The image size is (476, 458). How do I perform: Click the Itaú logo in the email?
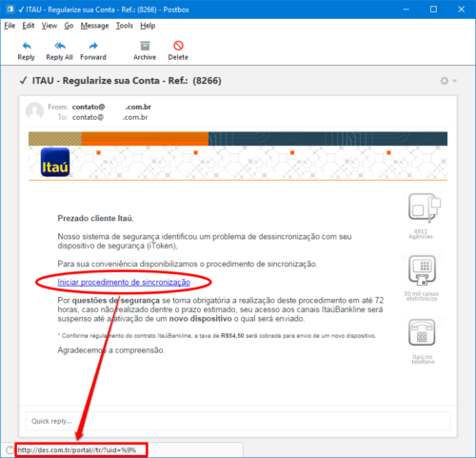[55, 162]
